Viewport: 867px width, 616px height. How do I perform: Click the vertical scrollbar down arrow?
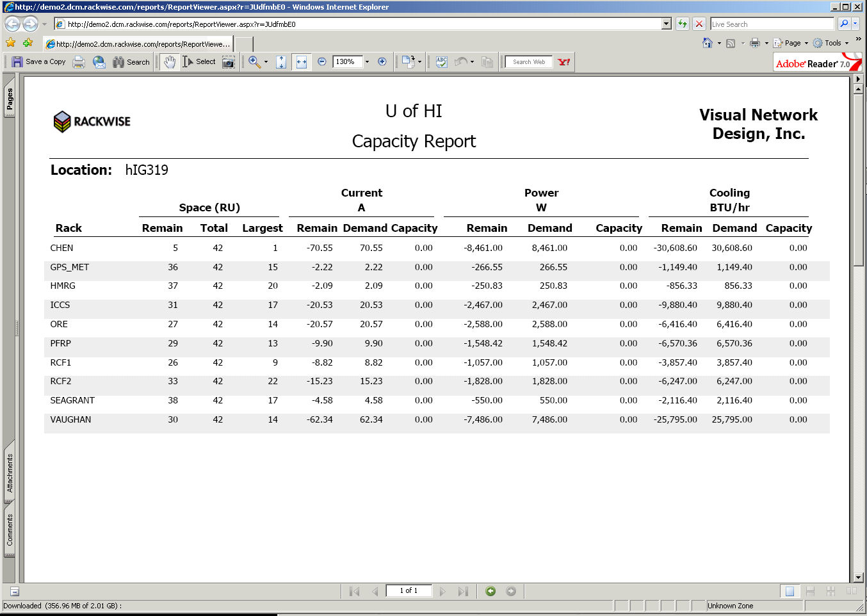(858, 577)
